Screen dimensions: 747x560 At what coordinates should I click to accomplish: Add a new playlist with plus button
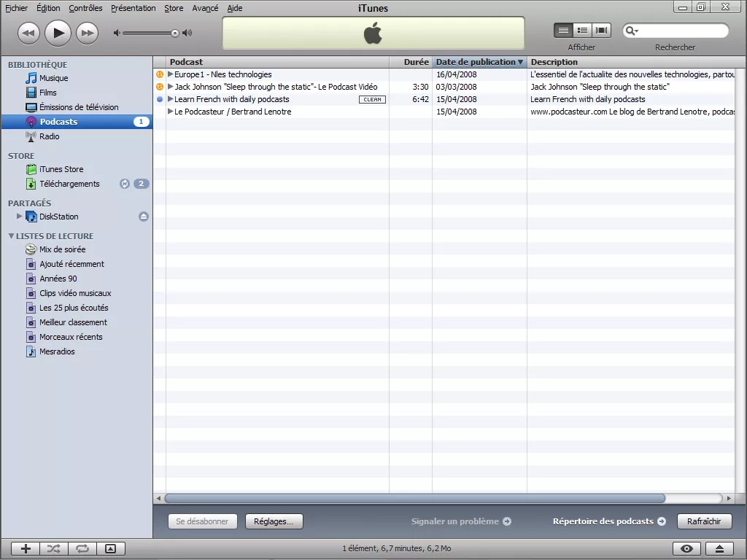pos(26,548)
